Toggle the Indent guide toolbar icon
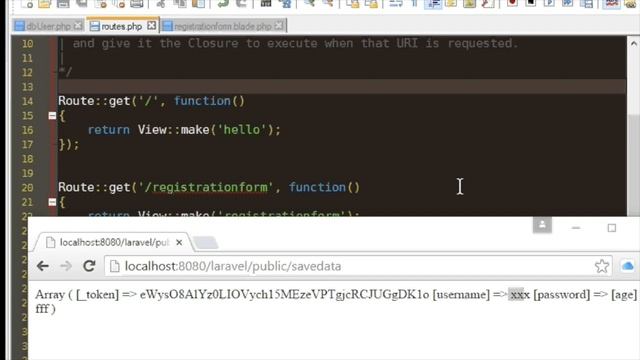 [x=433, y=4]
